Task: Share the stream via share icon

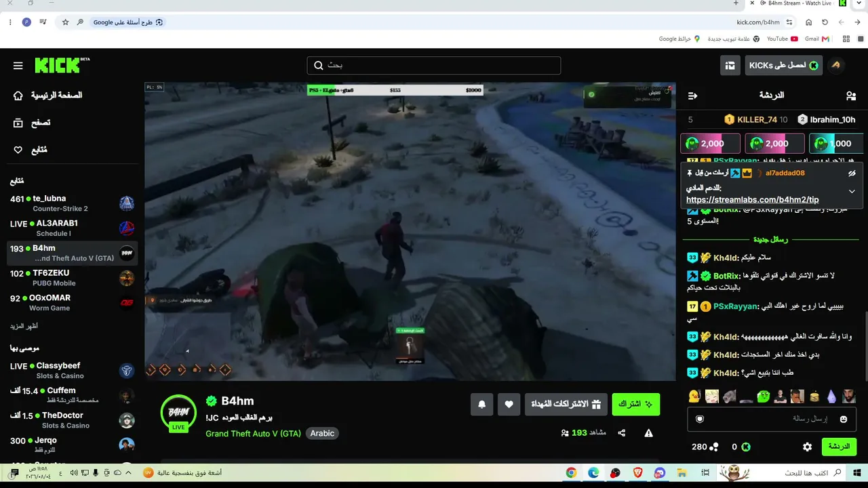Action: click(x=621, y=433)
